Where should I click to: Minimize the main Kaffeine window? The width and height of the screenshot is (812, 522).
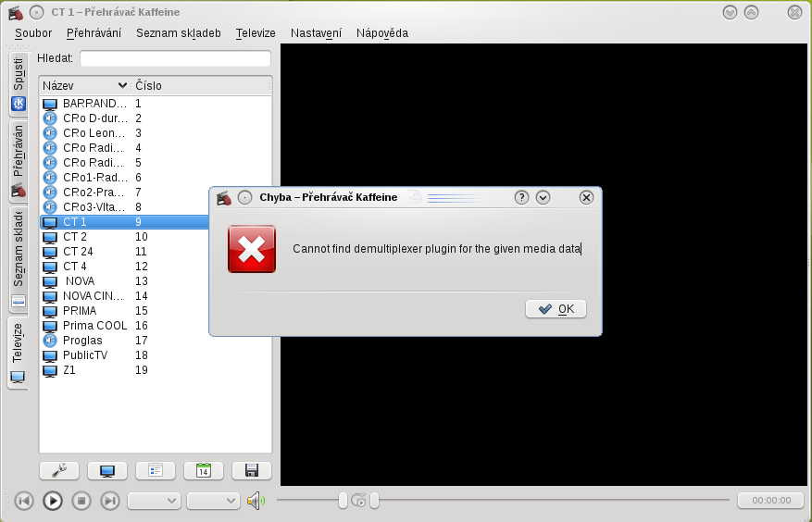(x=730, y=12)
